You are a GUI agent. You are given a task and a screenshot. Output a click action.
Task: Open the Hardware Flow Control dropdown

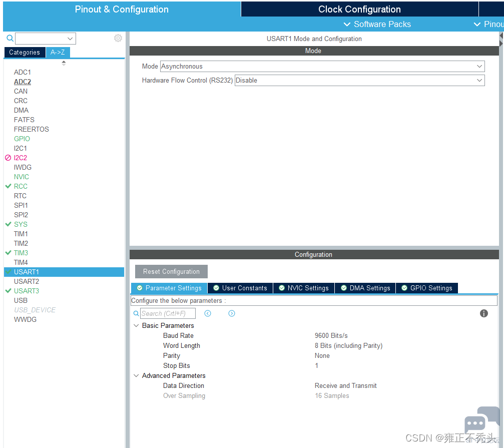point(360,81)
